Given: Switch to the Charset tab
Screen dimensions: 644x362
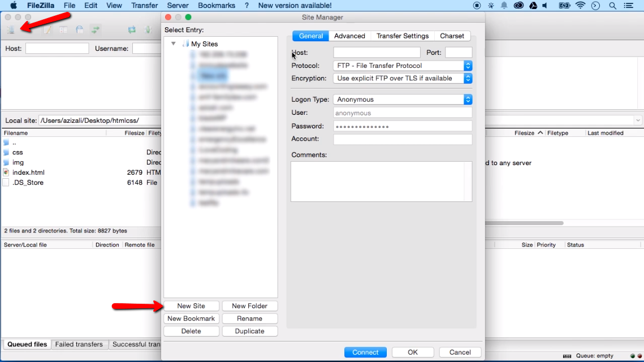Looking at the screenshot, I should pyautogui.click(x=452, y=36).
